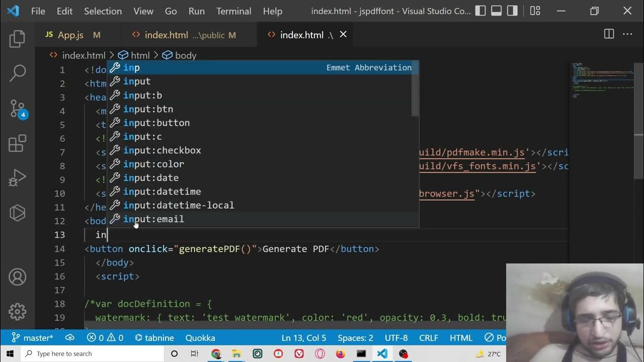Open the editor More Actions ellipsis menu

627,34
